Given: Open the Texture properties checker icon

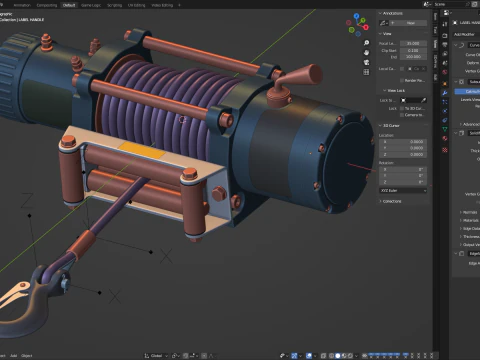Looking at the screenshot, I should tap(445, 150).
